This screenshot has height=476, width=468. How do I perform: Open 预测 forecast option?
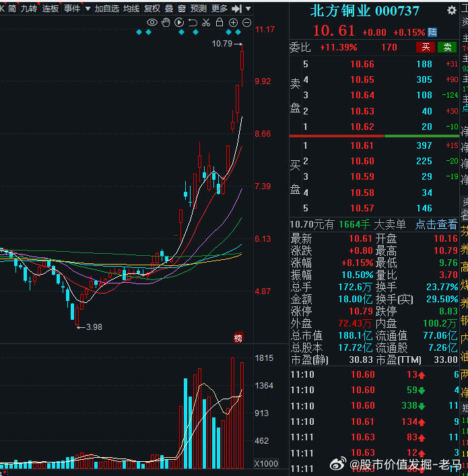pos(199,9)
